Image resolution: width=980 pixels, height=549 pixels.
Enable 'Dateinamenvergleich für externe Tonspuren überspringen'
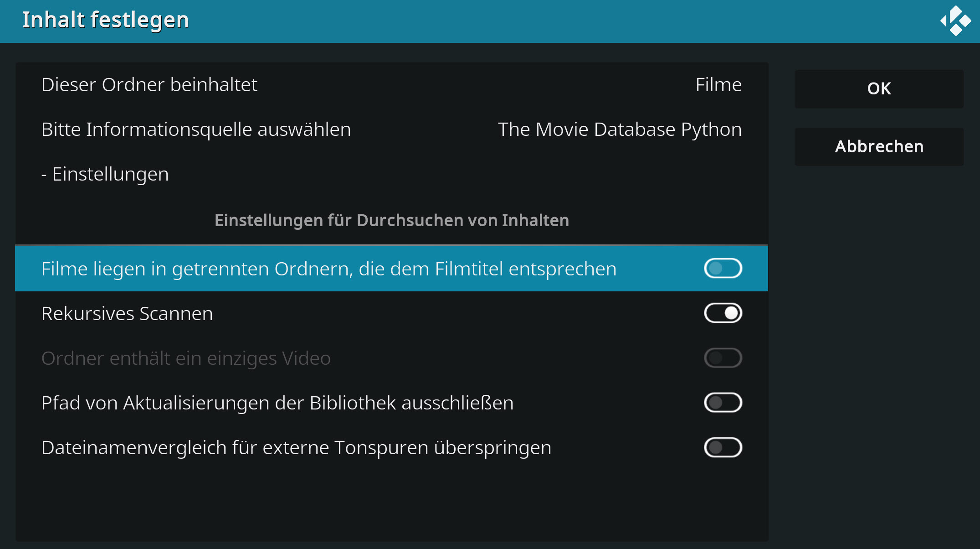[723, 447]
